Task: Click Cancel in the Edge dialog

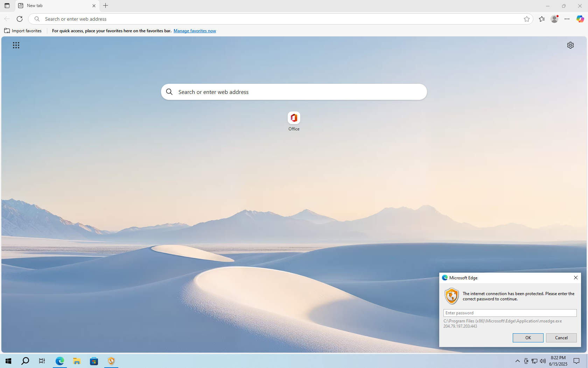Action: click(561, 338)
